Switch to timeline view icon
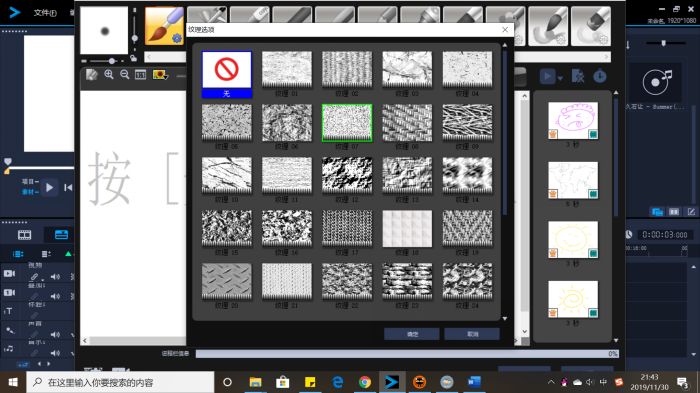Viewport: 700px width, 393px height. click(x=61, y=235)
